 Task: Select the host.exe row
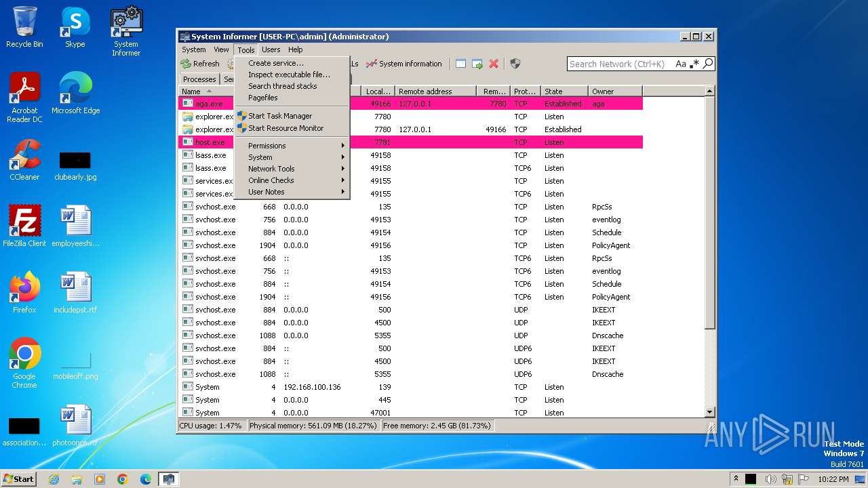[410, 142]
